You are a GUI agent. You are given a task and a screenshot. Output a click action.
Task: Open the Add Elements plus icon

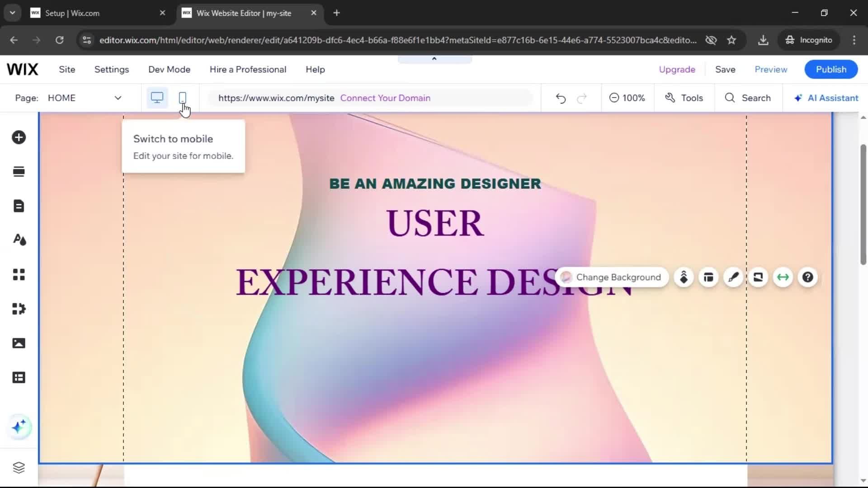click(19, 137)
